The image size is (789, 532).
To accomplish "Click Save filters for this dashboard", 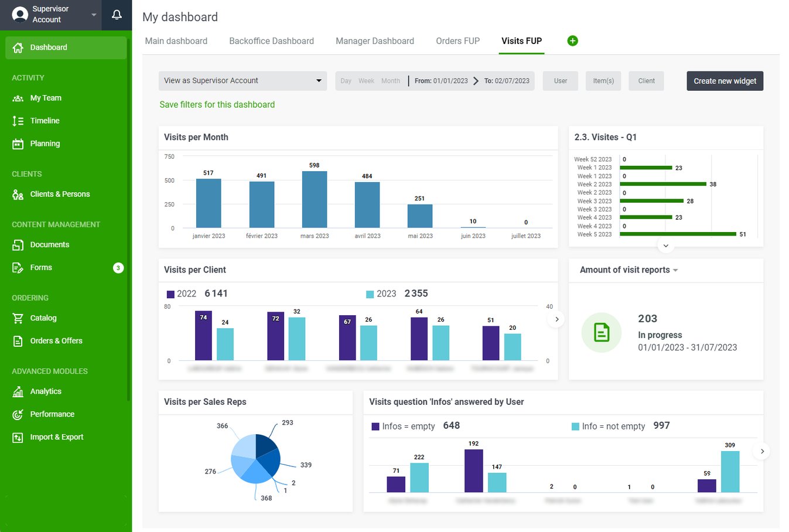I will tap(217, 104).
